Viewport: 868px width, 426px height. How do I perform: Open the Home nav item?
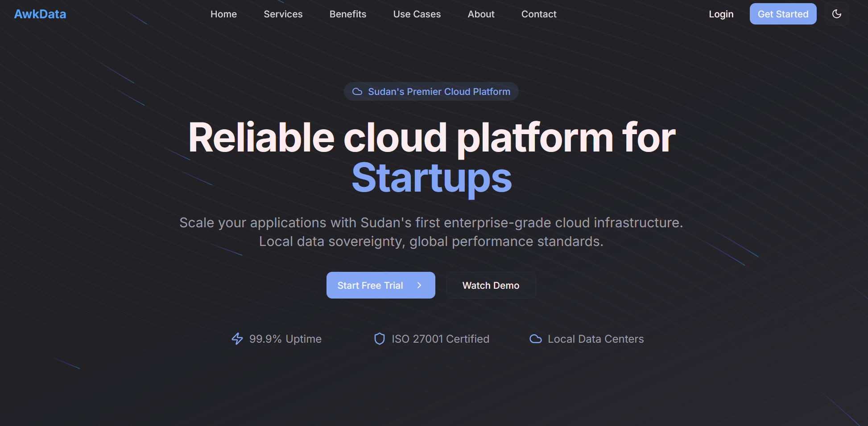[x=223, y=14]
